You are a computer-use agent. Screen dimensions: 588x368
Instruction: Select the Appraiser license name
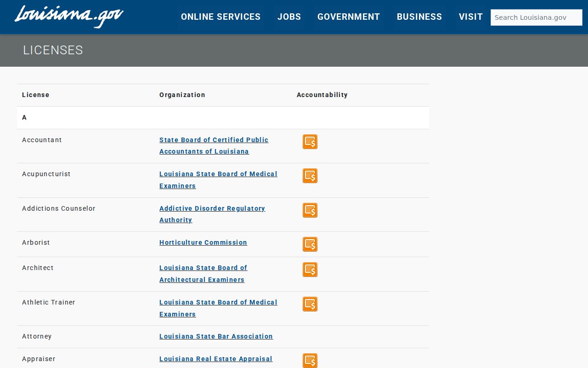pyautogui.click(x=39, y=359)
